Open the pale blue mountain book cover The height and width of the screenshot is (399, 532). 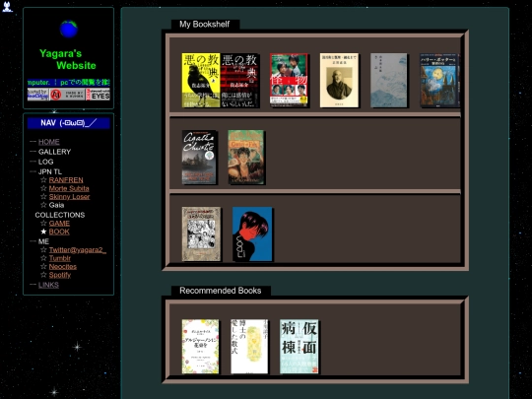[x=389, y=80]
